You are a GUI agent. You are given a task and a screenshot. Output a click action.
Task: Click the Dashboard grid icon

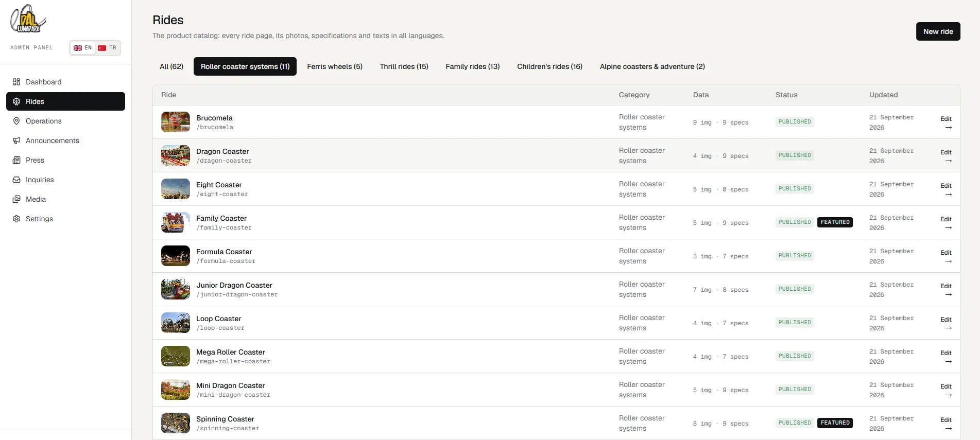point(16,82)
